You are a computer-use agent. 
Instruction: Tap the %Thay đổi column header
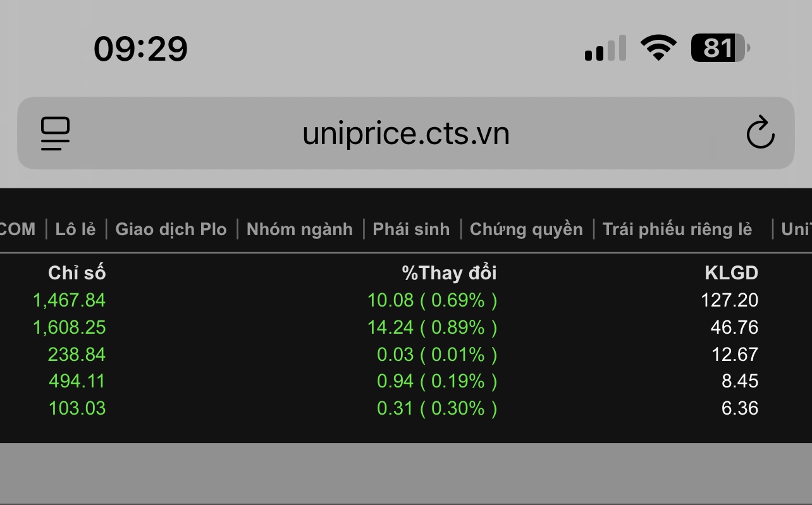click(x=449, y=273)
